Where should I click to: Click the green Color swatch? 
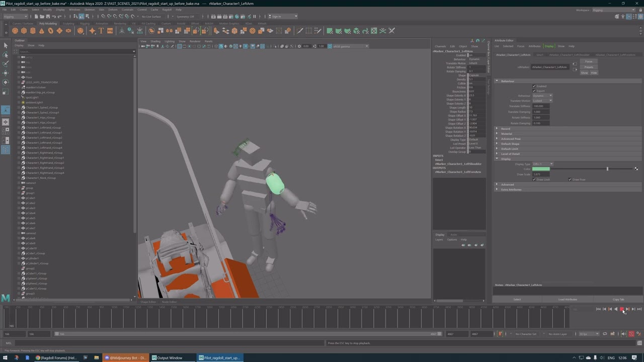pyautogui.click(x=541, y=169)
